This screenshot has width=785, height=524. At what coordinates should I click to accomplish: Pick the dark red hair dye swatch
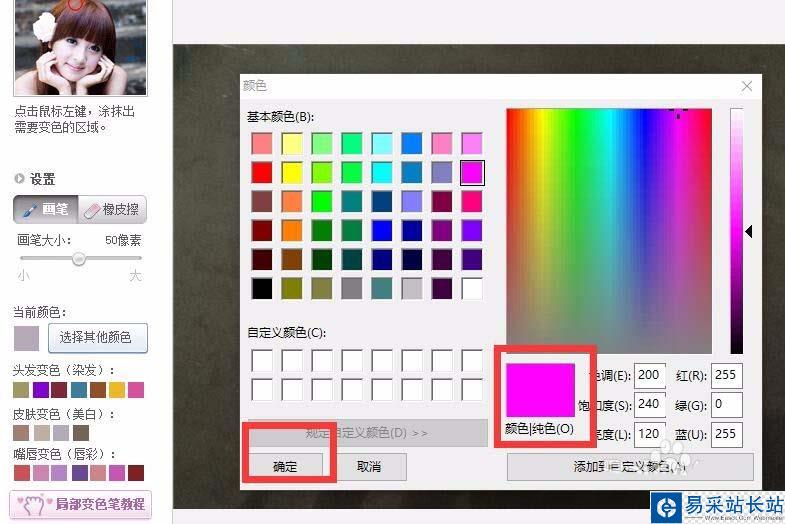pyautogui.click(x=59, y=390)
